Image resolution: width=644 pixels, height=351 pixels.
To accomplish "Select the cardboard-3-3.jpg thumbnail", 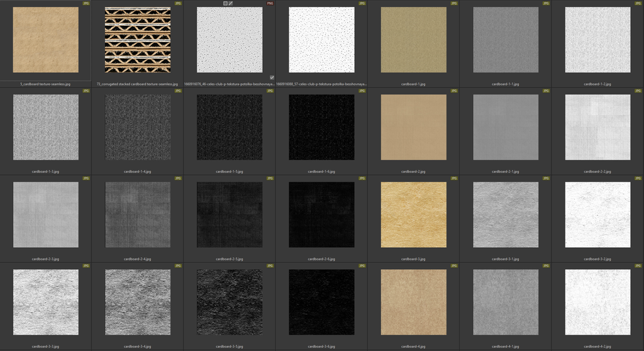I will [x=45, y=302].
